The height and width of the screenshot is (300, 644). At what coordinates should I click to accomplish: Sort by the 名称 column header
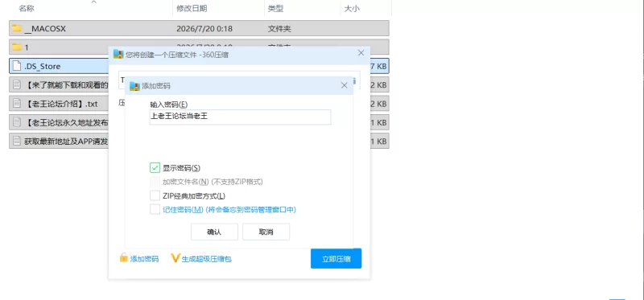[x=27, y=8]
